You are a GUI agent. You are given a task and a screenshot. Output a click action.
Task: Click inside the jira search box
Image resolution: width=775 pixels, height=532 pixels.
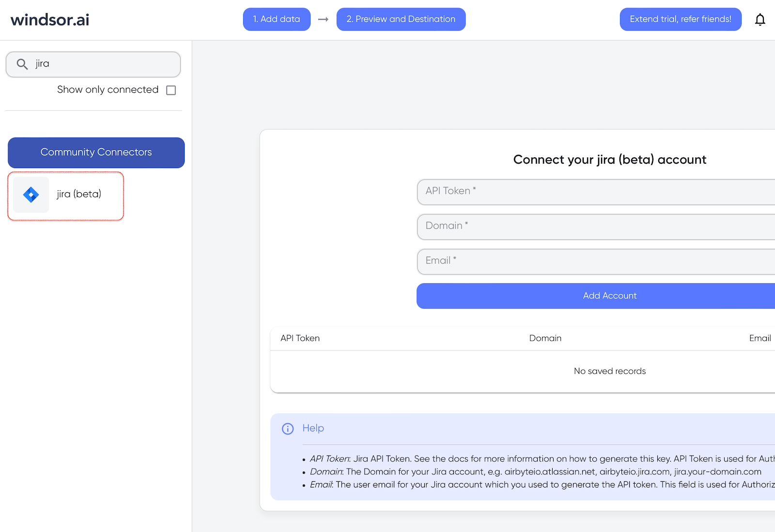coord(97,63)
